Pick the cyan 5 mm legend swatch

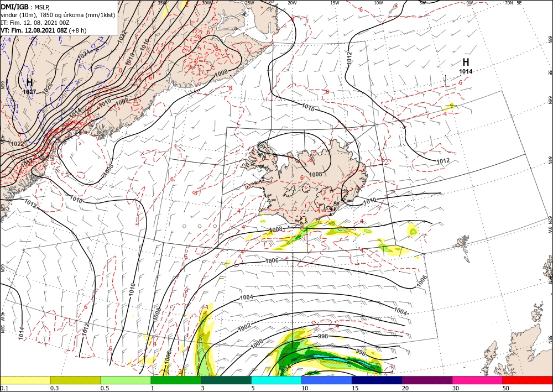pyautogui.click(x=276, y=380)
